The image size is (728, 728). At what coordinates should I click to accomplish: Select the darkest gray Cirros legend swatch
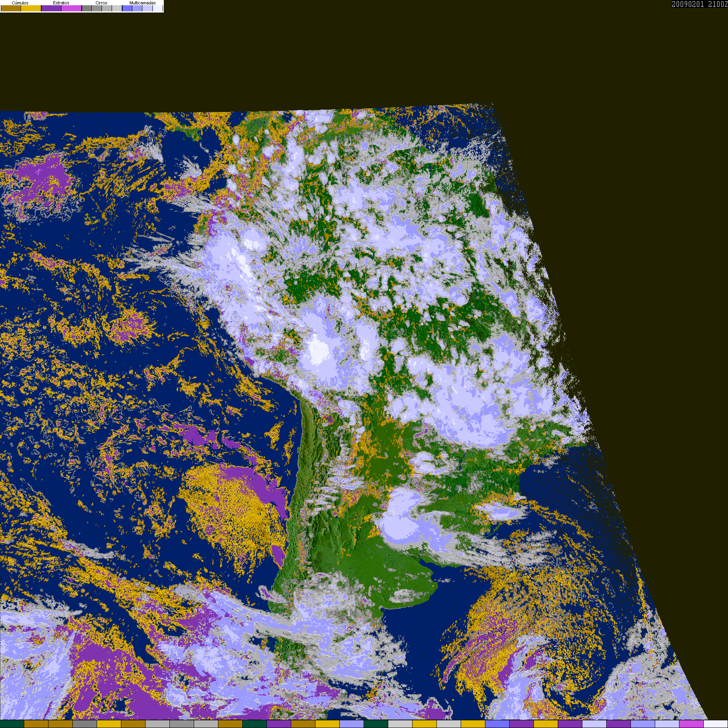[87, 8]
